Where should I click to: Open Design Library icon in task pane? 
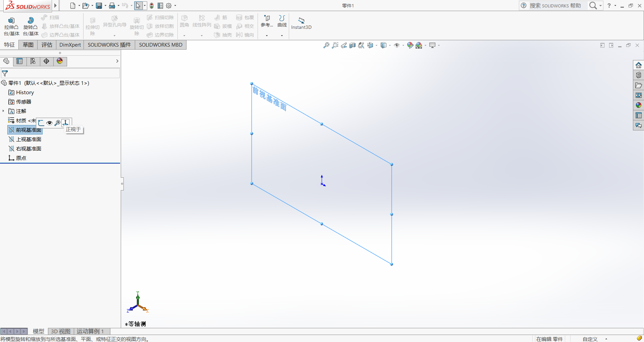coord(639,75)
